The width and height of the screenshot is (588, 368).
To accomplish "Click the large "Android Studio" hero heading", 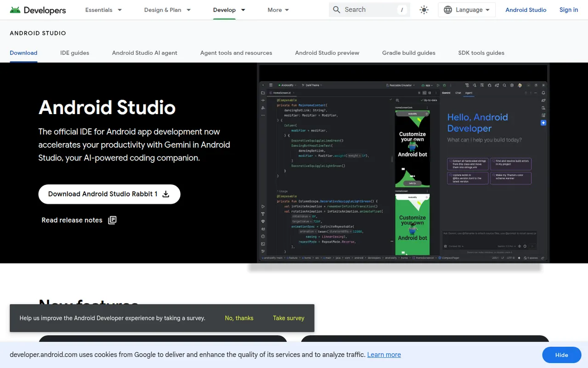I will (x=107, y=108).
